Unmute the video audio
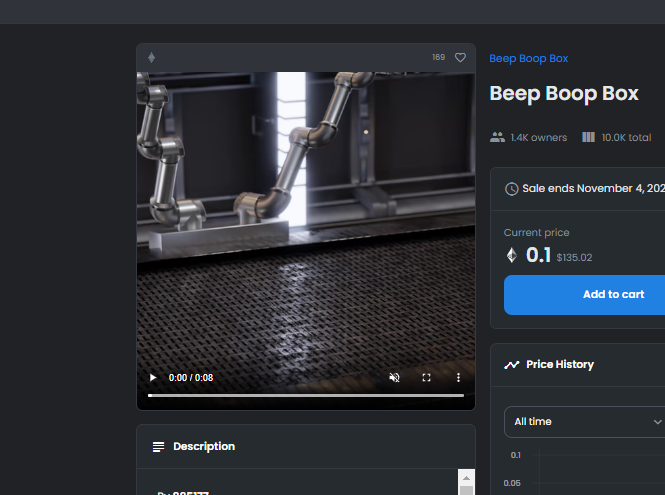 tap(394, 378)
